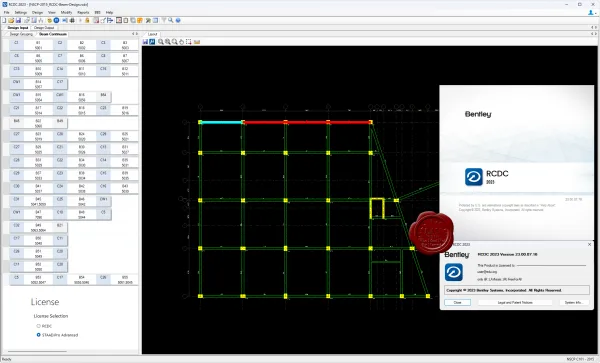Image resolution: width=600 pixels, height=363 pixels.
Task: Switch to the Design Grouping tab
Action: point(21,34)
